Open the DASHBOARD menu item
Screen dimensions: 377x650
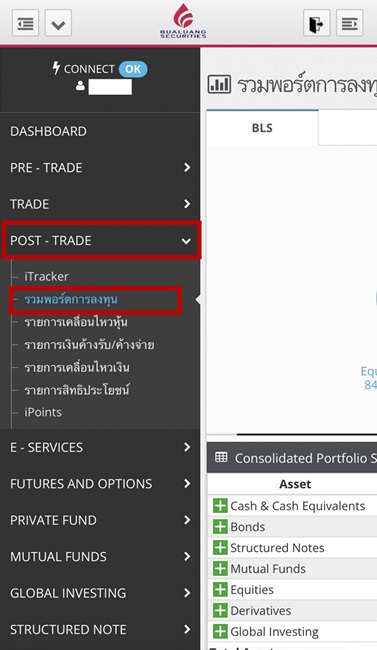click(100, 131)
